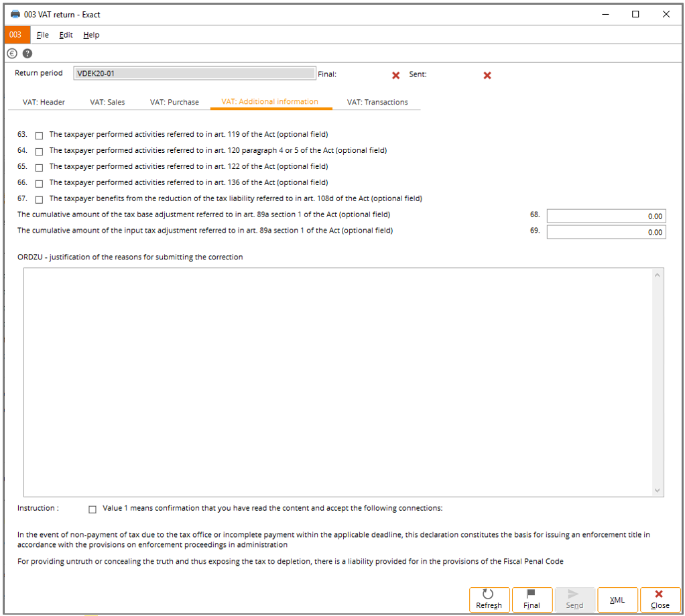
Task: Click the greyed Send button
Action: point(574,599)
